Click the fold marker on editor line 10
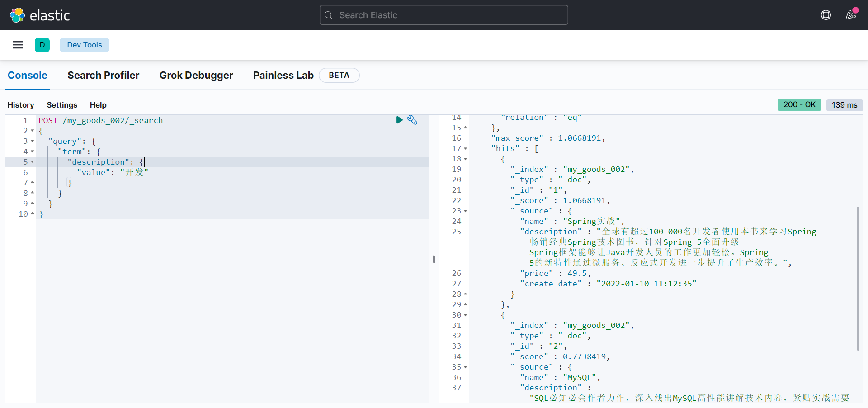 click(x=32, y=213)
